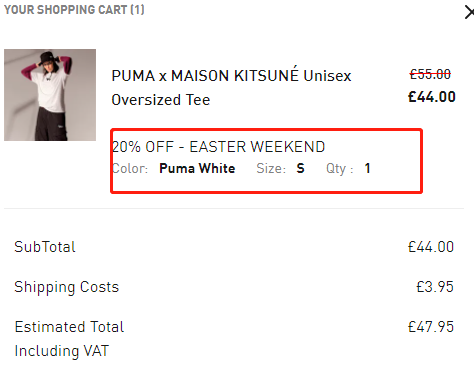
Task: Open the PUMA x MAISON KITSUNÉ Unisex product title
Action: [x=231, y=75]
